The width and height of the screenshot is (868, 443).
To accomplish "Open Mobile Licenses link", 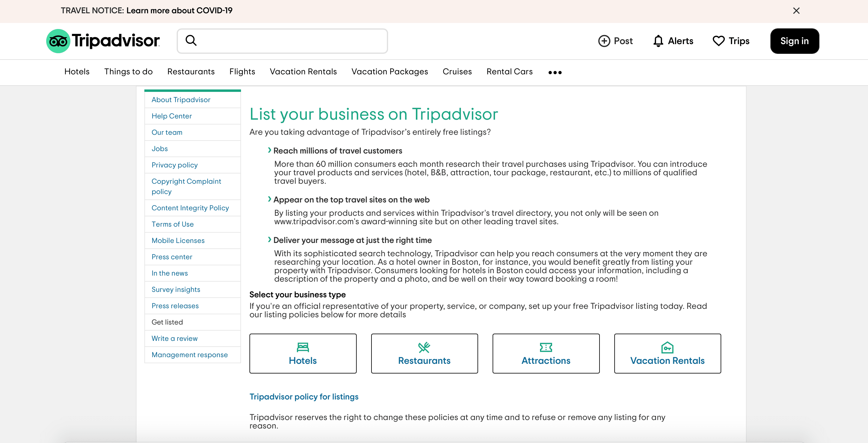I will 178,240.
